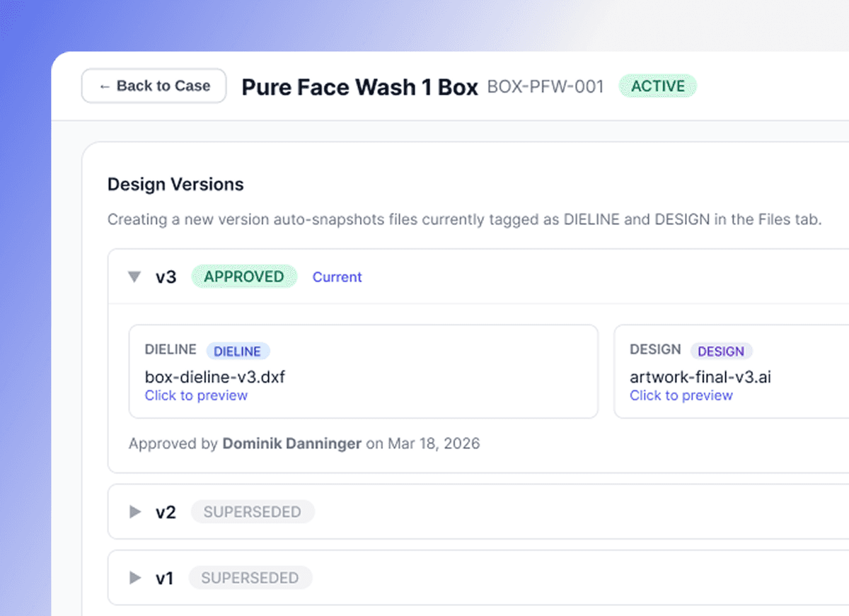849x616 pixels.
Task: Click the blue DIELINE tag badge
Action: point(238,351)
